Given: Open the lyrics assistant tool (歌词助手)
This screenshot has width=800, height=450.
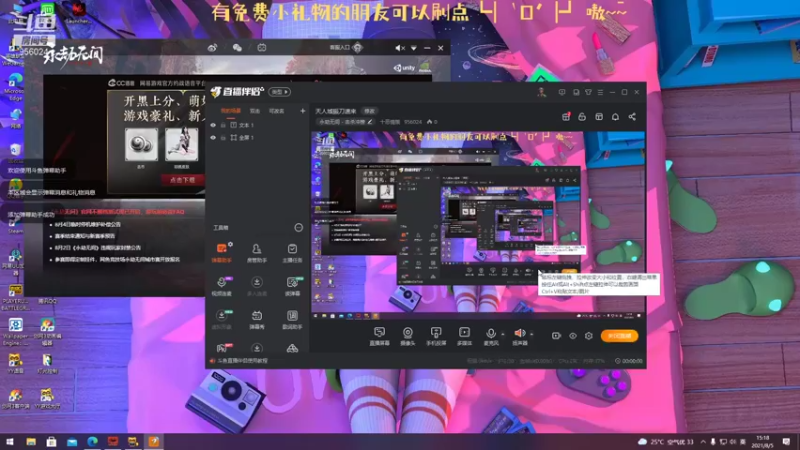Looking at the screenshot, I should (x=292, y=319).
